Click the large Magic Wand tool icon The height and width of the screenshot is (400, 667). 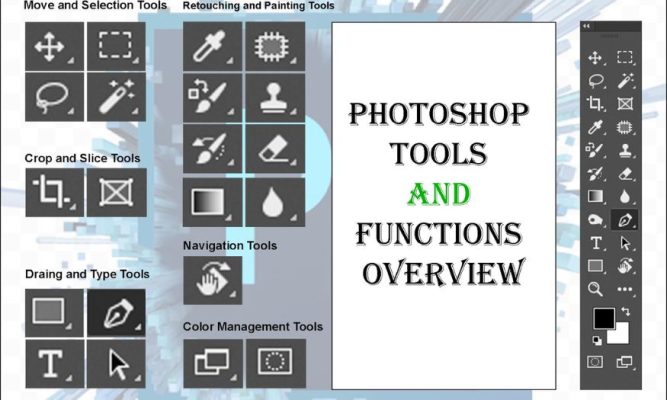pos(116,96)
